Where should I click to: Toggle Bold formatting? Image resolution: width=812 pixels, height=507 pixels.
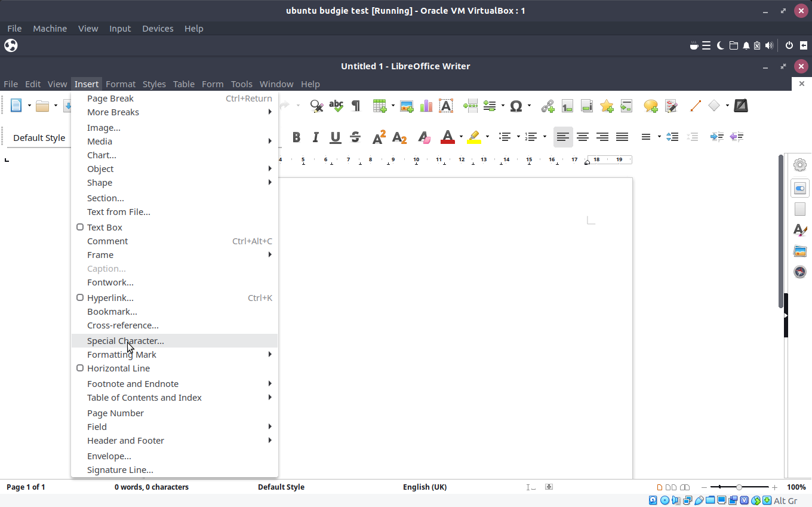(x=296, y=137)
